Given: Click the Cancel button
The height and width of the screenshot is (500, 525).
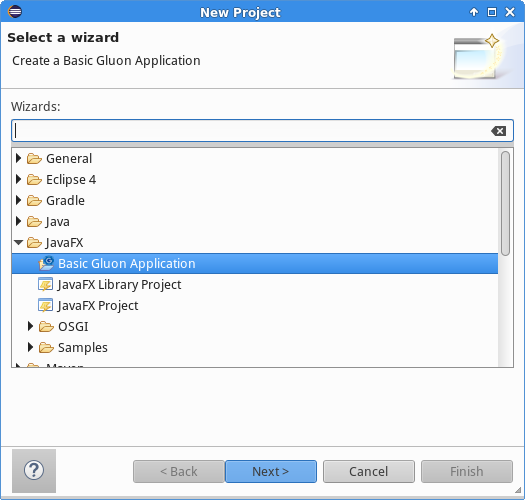Looking at the screenshot, I should pos(369,472).
